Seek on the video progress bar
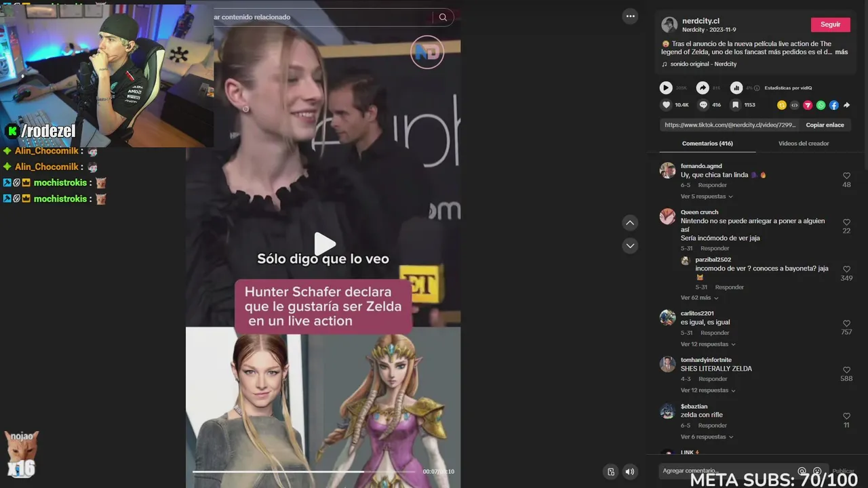 pos(304,471)
